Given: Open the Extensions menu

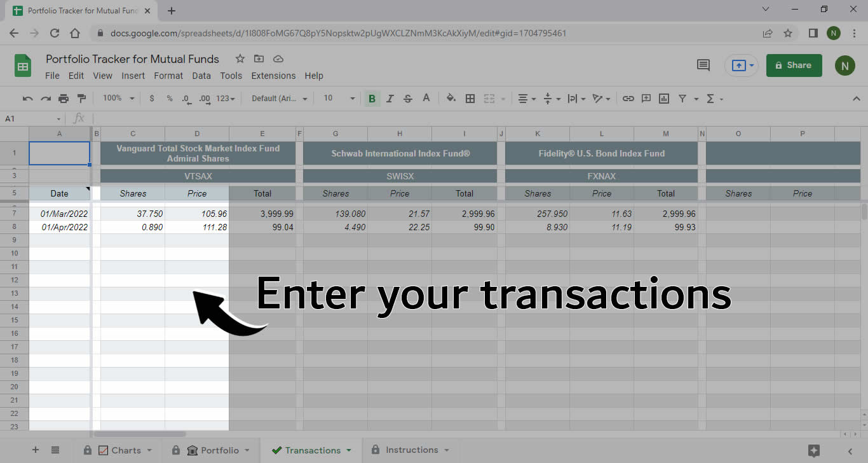Looking at the screenshot, I should (x=273, y=75).
